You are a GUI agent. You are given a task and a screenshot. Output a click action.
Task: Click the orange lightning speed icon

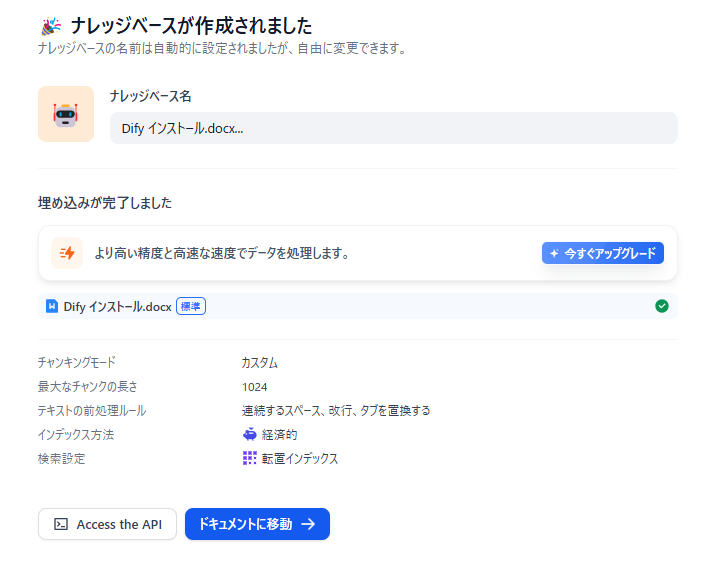[67, 253]
